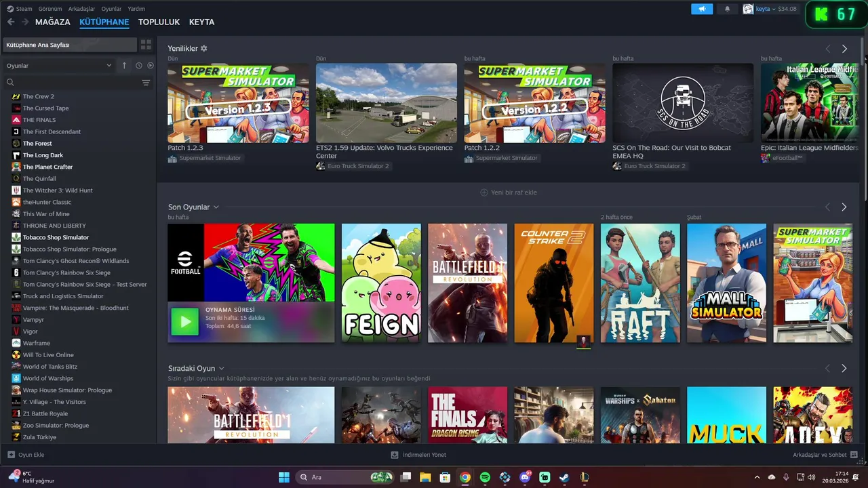Open File Explorer from taskbar
This screenshot has width=868, height=488.
pos(425,477)
